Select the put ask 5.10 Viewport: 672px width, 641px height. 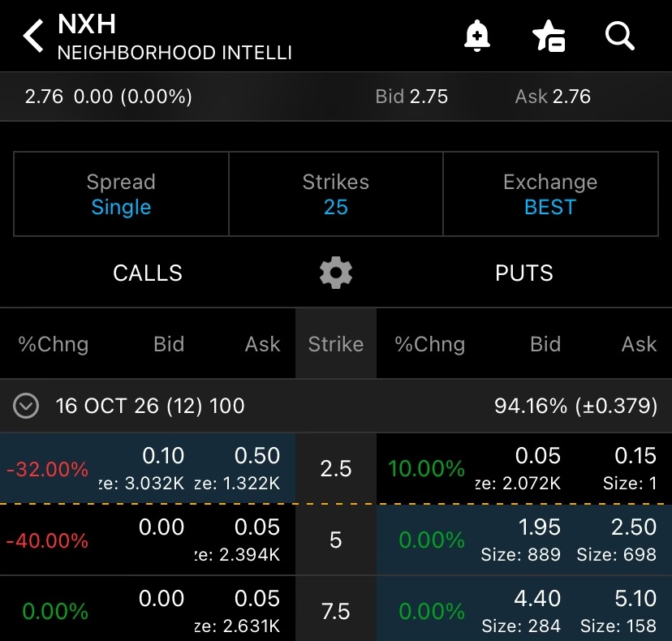coord(618,612)
